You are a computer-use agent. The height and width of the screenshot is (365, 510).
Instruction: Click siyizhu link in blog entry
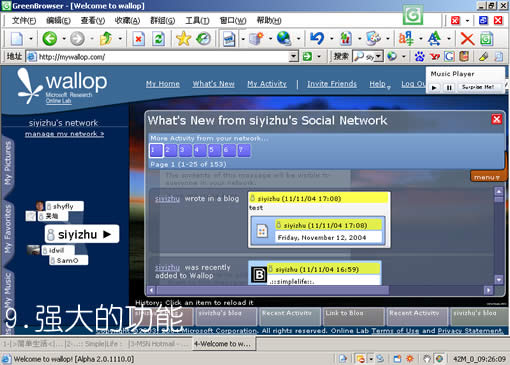click(167, 199)
